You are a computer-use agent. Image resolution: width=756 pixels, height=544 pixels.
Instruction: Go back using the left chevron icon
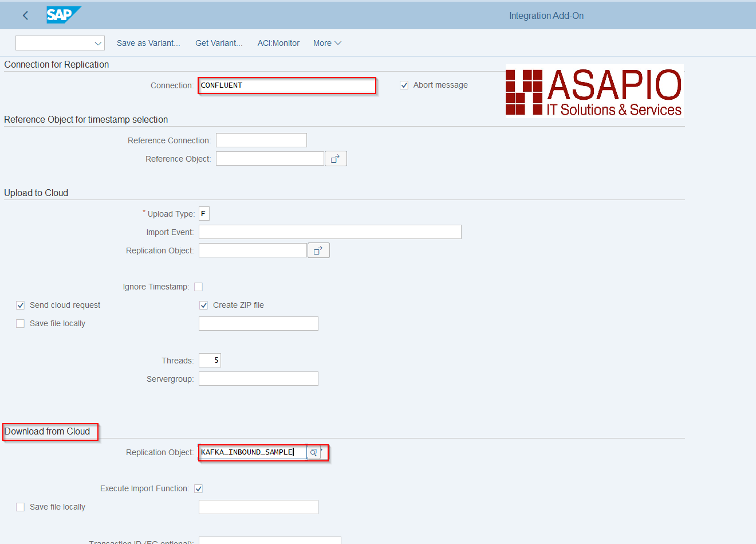(25, 15)
